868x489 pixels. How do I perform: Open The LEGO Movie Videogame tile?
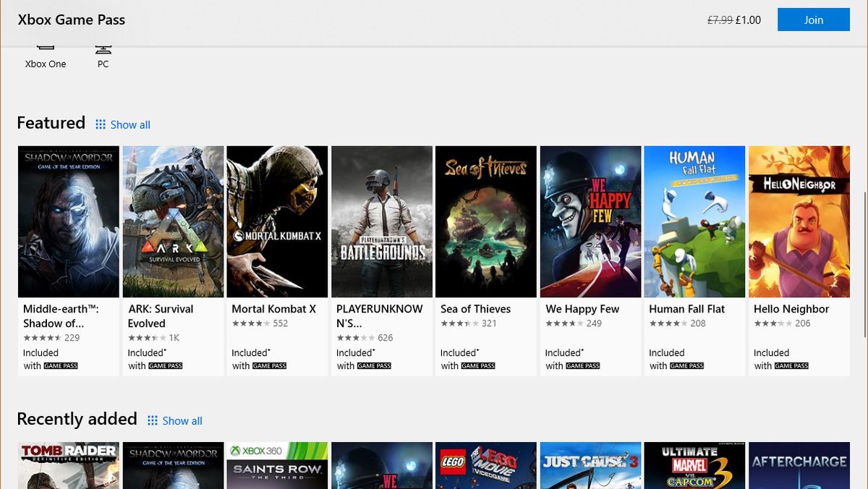(x=485, y=465)
